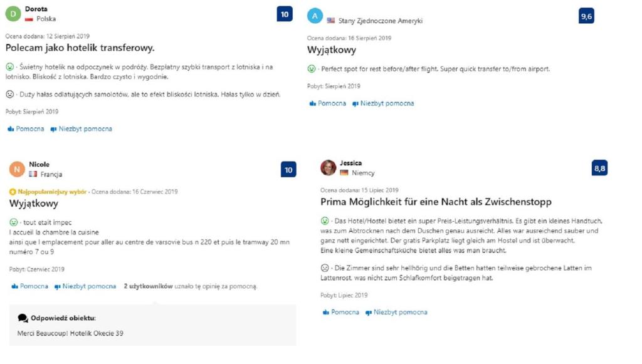The height and width of the screenshot is (364, 642).
Task: Click Niezbyt pomocna under Jessica's review
Action: (396, 312)
